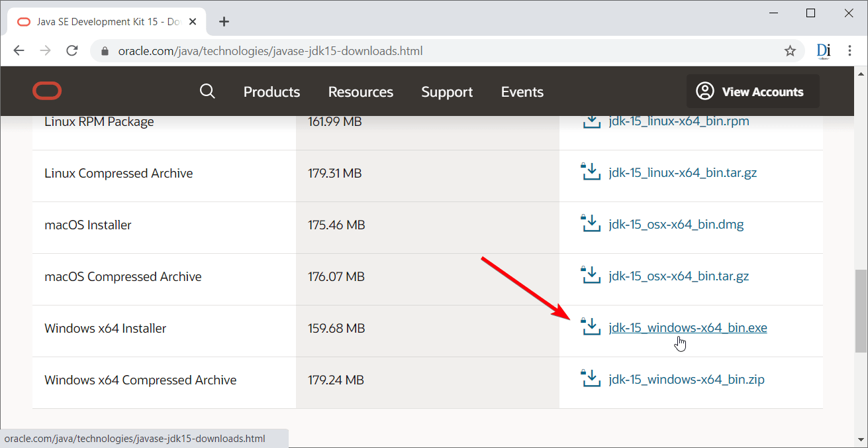Screen dimensions: 868x448
Task: Click the View Accounts button
Action: [753, 91]
